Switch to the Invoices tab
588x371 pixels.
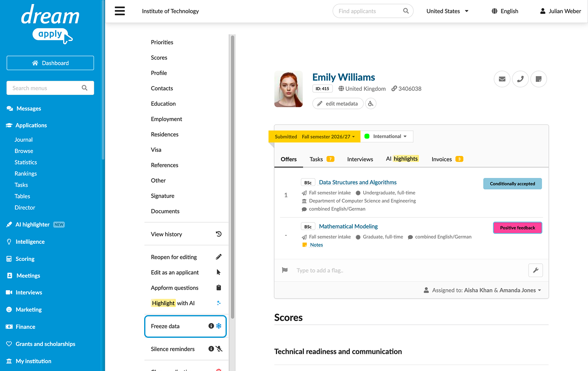point(447,159)
